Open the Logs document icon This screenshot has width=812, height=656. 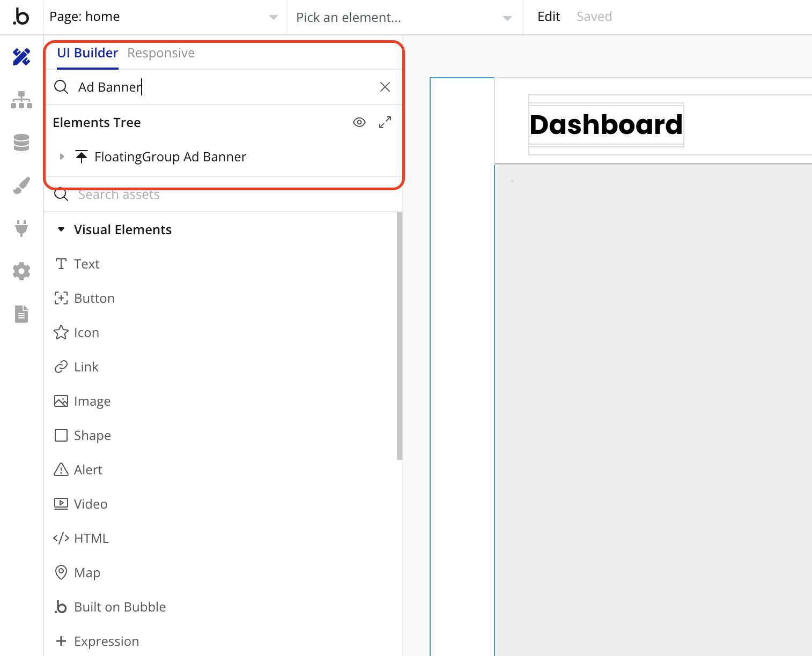tap(21, 314)
